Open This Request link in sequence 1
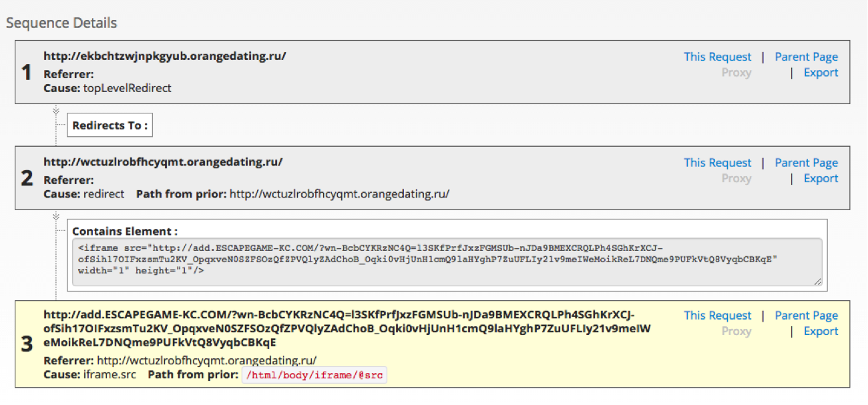 click(717, 57)
